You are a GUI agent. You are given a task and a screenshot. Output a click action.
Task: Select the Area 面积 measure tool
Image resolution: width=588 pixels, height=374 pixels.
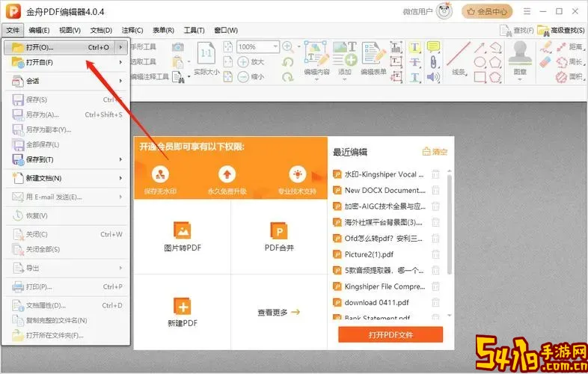pyautogui.click(x=569, y=77)
